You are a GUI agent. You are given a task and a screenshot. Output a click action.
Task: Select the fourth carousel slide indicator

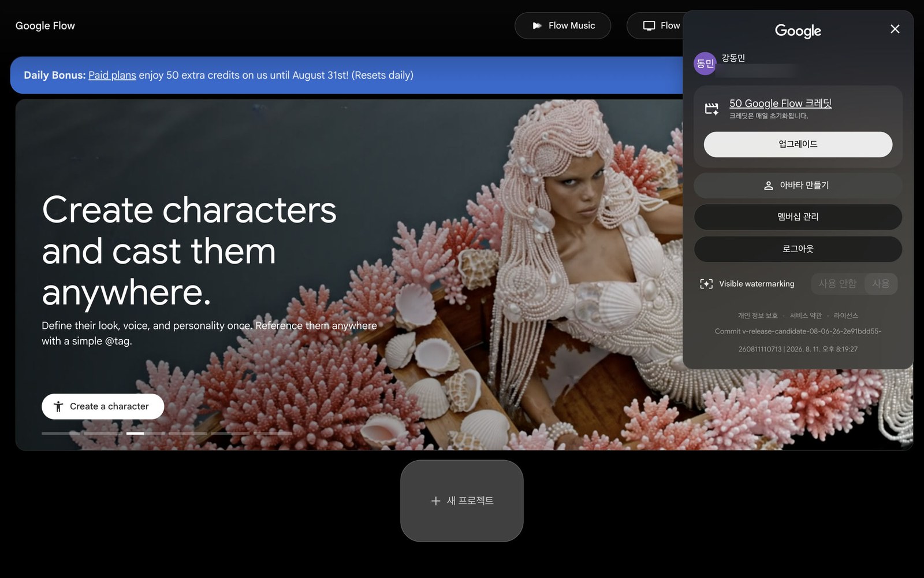tap(188, 433)
